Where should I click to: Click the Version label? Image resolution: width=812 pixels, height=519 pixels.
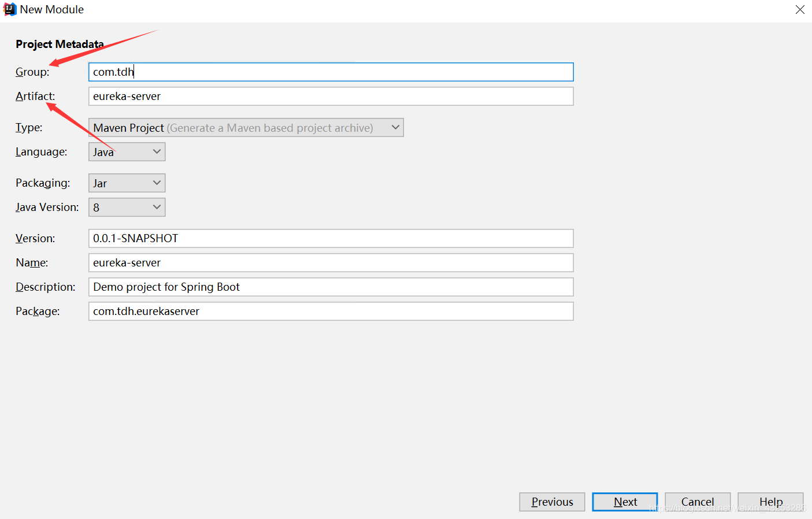[x=35, y=239]
